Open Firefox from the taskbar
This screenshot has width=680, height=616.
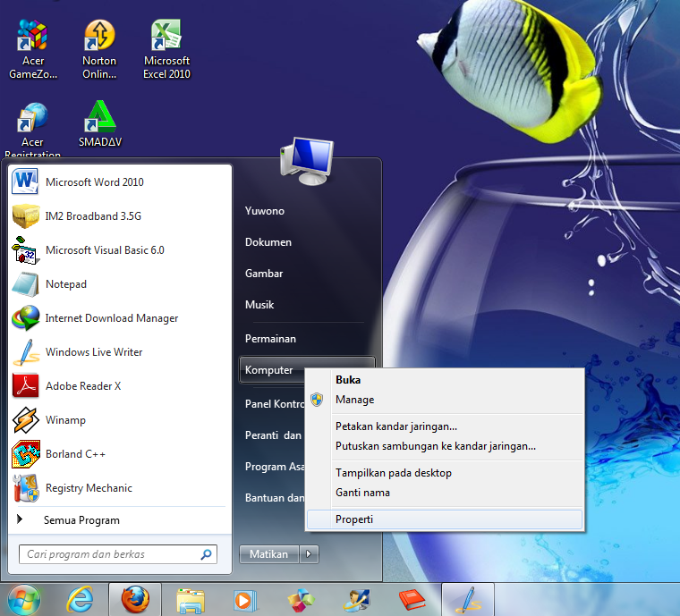[x=135, y=600]
